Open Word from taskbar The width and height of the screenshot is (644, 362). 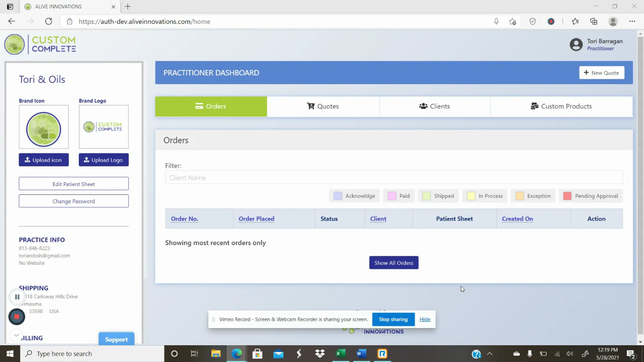point(361,354)
